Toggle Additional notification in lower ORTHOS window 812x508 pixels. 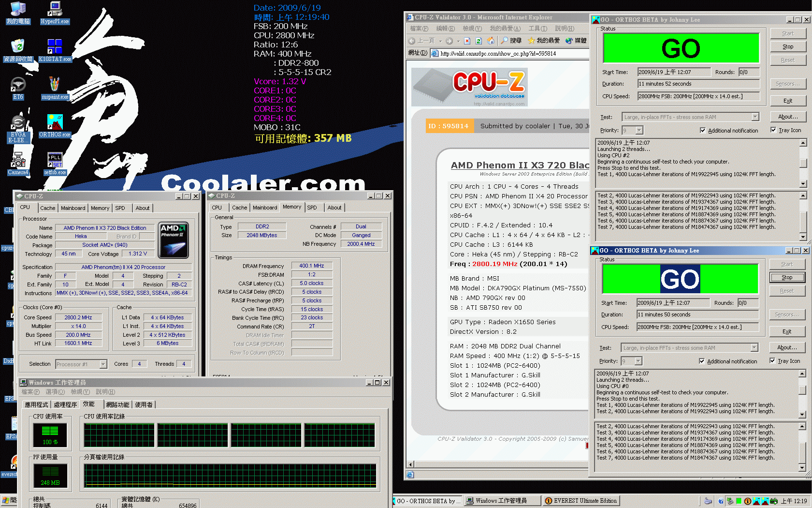728,361
